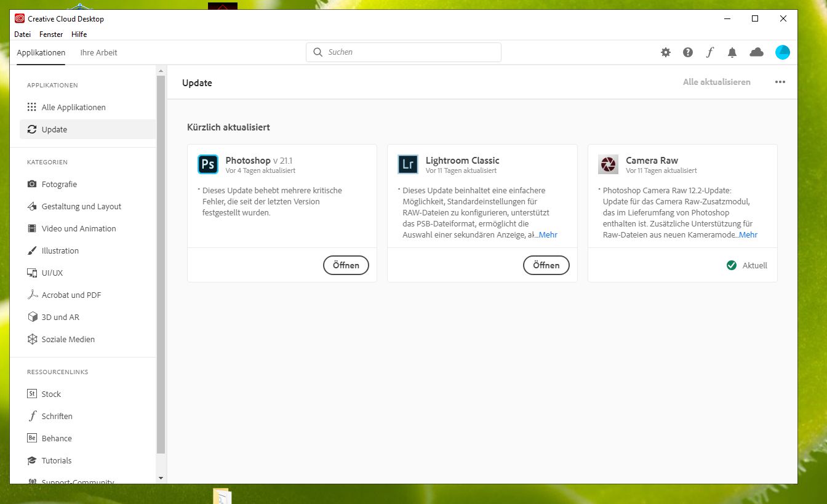Image resolution: width=827 pixels, height=504 pixels.
Task: Open the three-dot more options menu
Action: 780,82
